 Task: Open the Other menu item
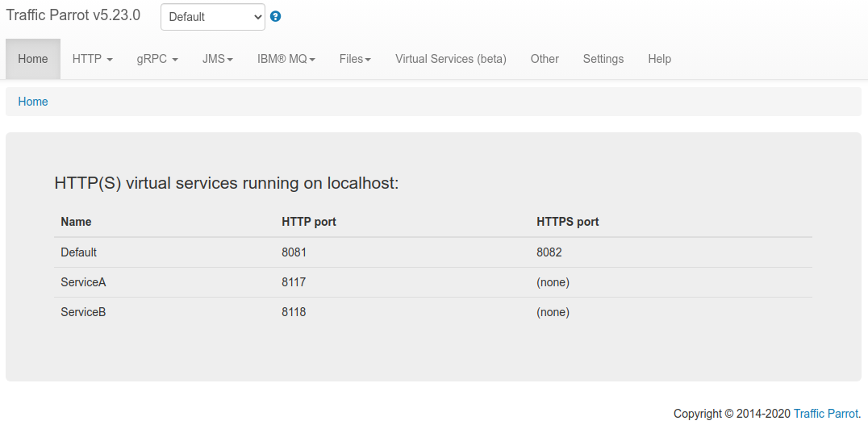[x=545, y=59]
